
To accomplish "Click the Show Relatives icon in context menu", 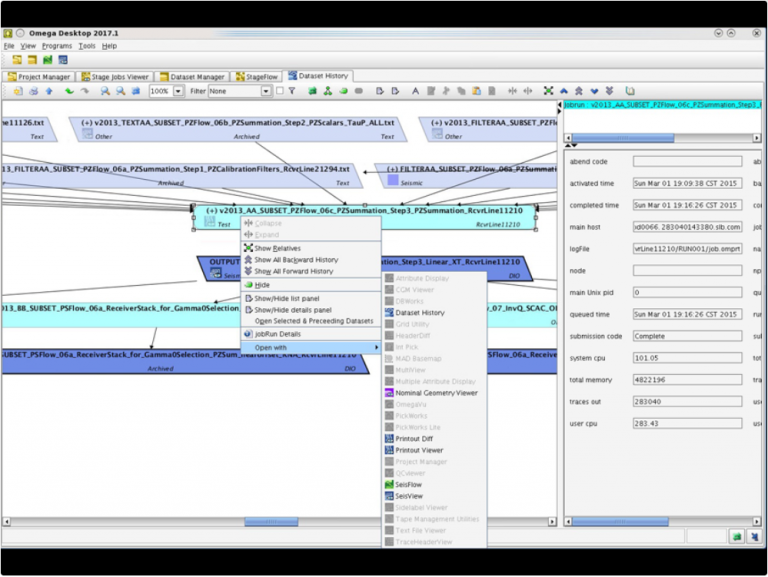I will pyautogui.click(x=248, y=248).
